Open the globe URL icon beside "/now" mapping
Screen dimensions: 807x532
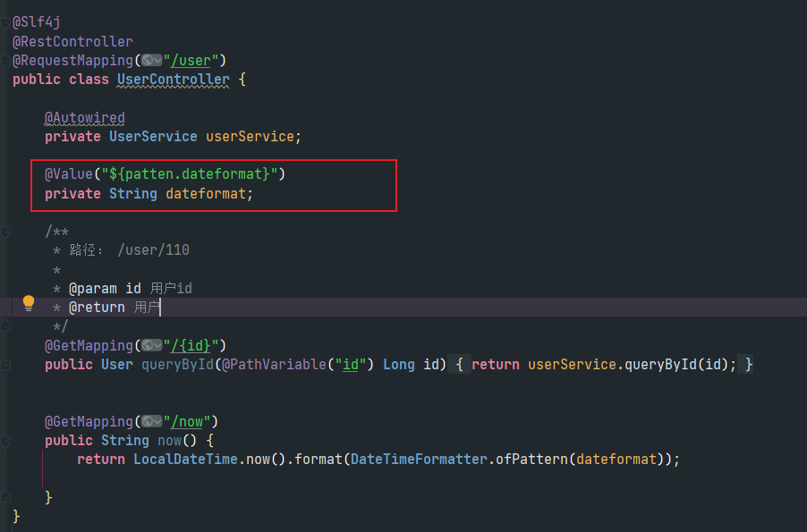[152, 421]
